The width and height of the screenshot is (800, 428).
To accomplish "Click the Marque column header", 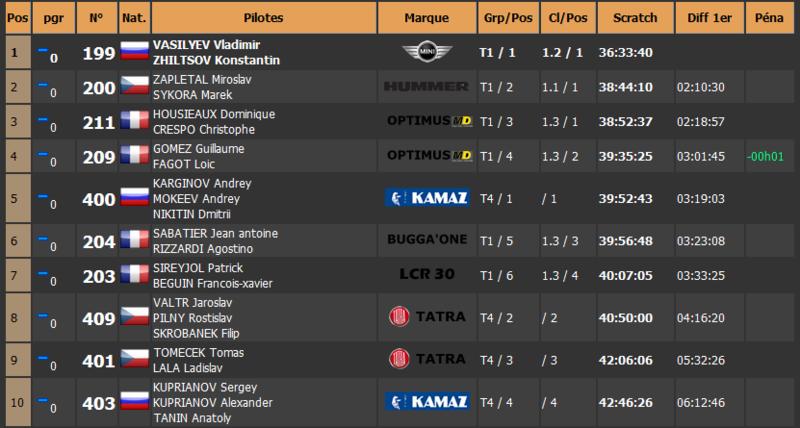I will pos(427,18).
